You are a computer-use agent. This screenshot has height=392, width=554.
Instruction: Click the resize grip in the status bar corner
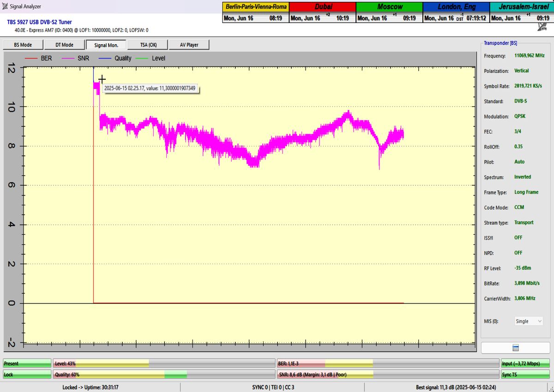550,388
